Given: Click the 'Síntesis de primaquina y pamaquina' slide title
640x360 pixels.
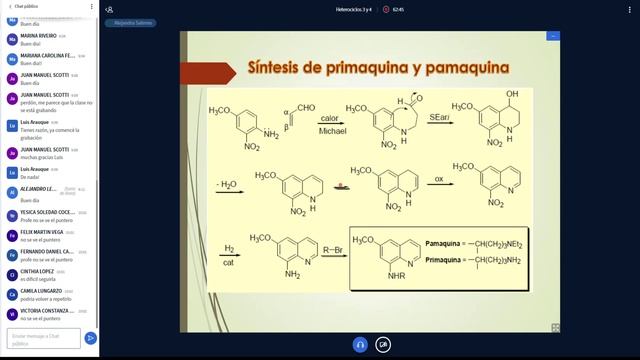Looking at the screenshot, I should click(378, 67).
